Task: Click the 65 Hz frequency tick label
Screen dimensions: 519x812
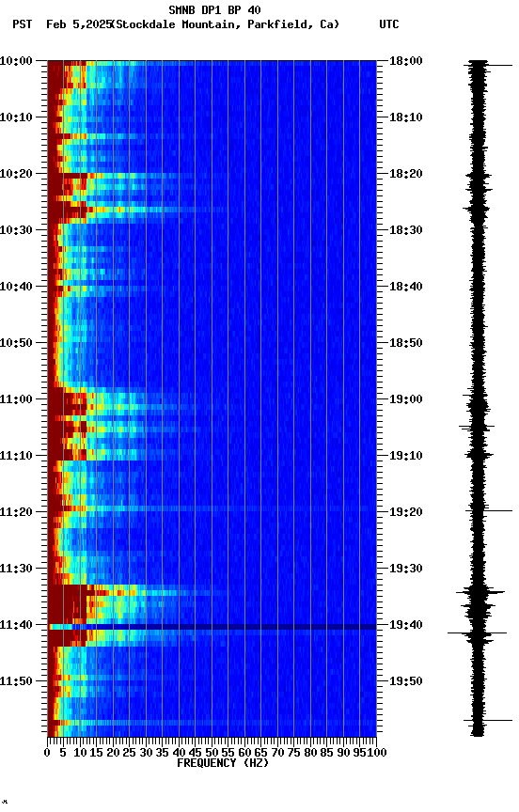Action: coord(260,753)
